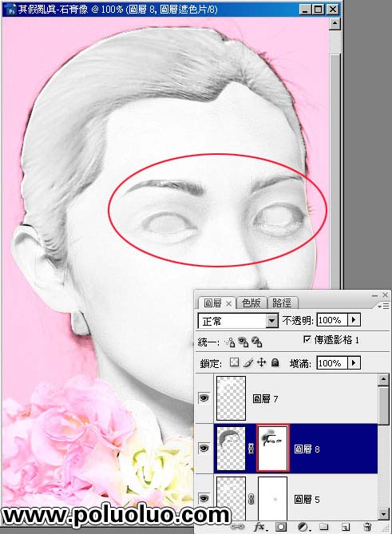Viewport: 392px width, 534px height.
Task: Select the 圖層 5 layer mask thumbnail
Action: tap(272, 499)
